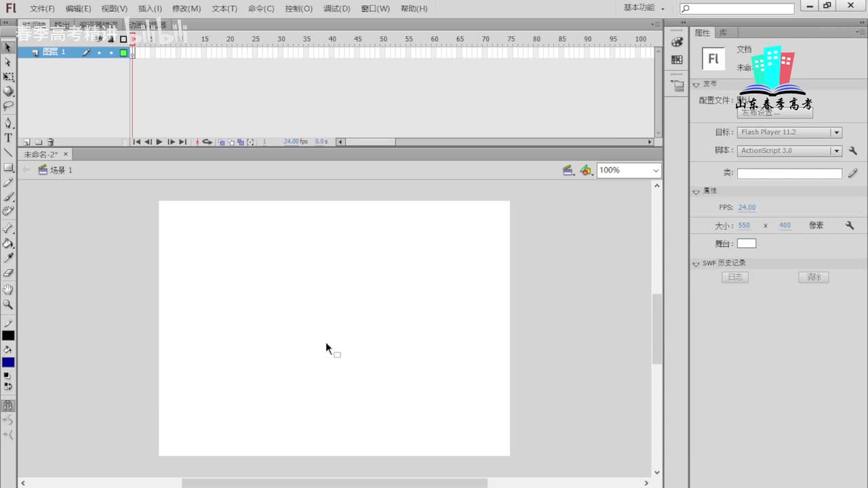Screen dimensions: 868x488
Task: Click pencil icon next to class field
Action: tap(852, 174)
